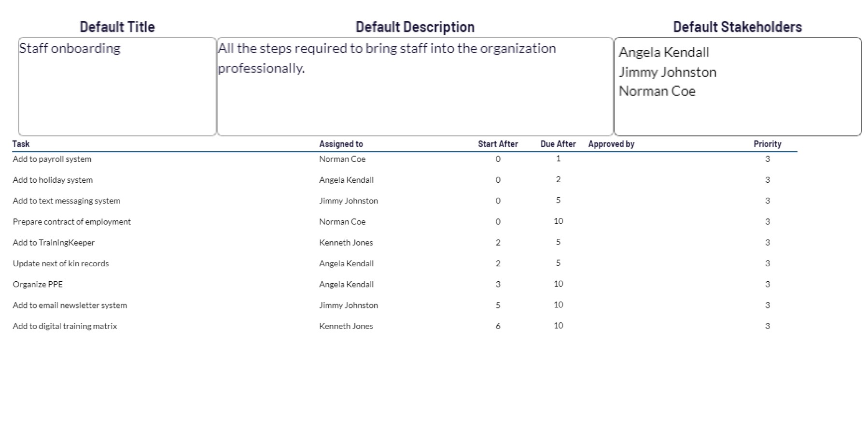Click Due After value 5 for text messaging system

558,200
